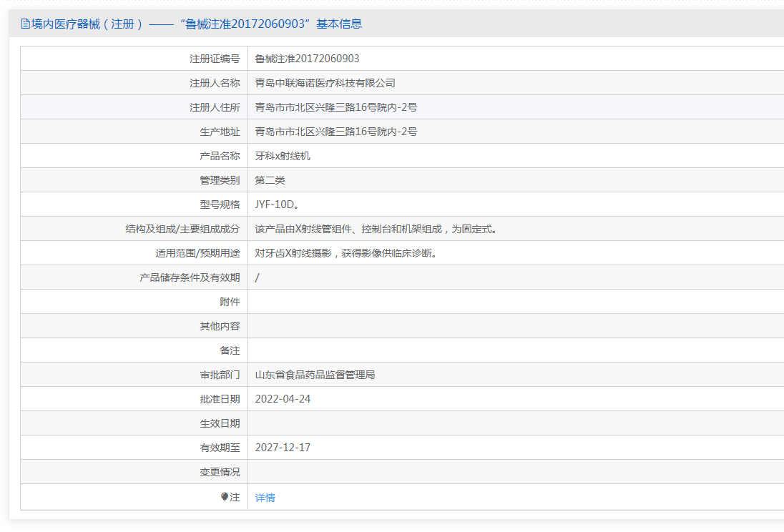784x532 pixels.
Task: Open the 详情 link
Action: (265, 498)
